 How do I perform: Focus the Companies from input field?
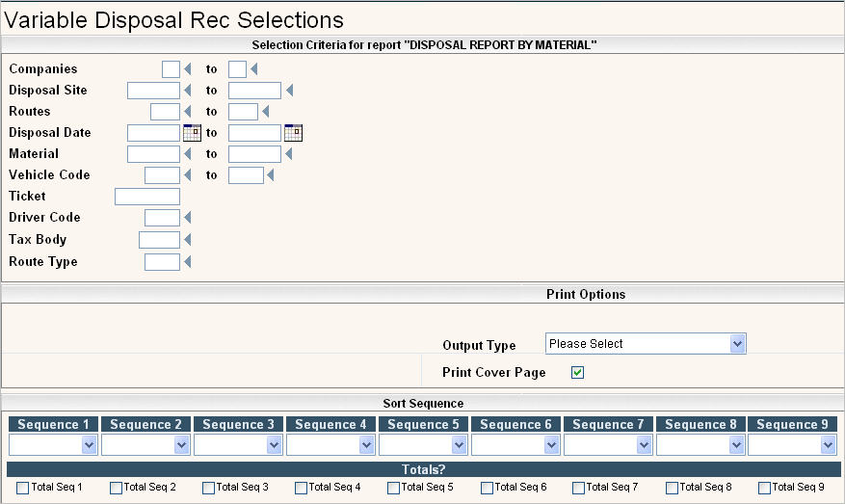[171, 69]
